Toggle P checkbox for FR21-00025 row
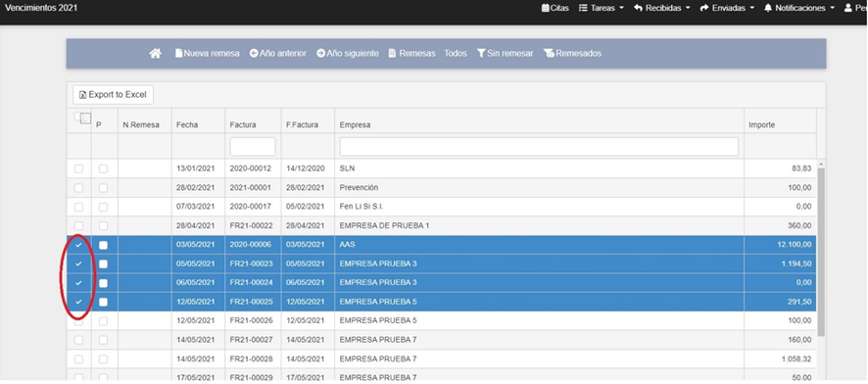 pos(103,302)
